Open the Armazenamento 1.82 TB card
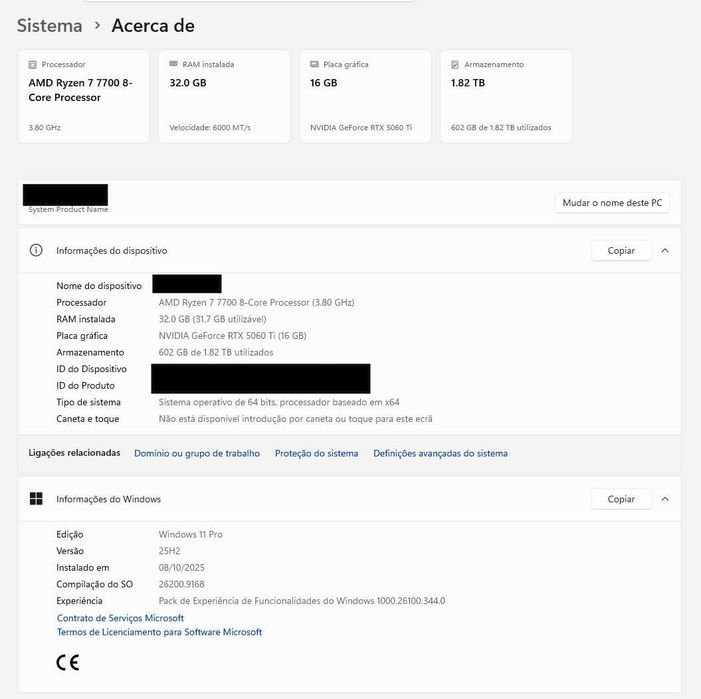The height and width of the screenshot is (699, 701). point(506,97)
